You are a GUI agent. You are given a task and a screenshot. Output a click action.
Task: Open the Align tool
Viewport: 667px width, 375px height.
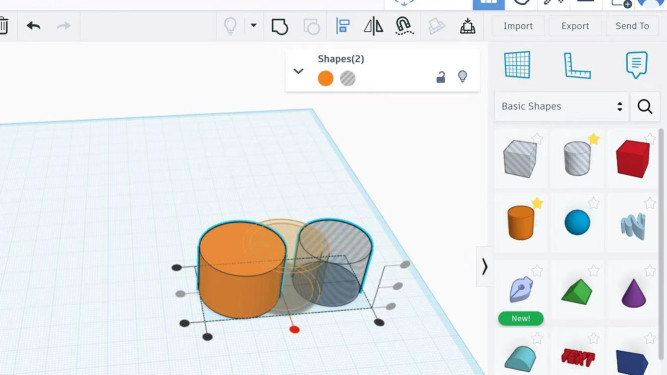click(343, 26)
